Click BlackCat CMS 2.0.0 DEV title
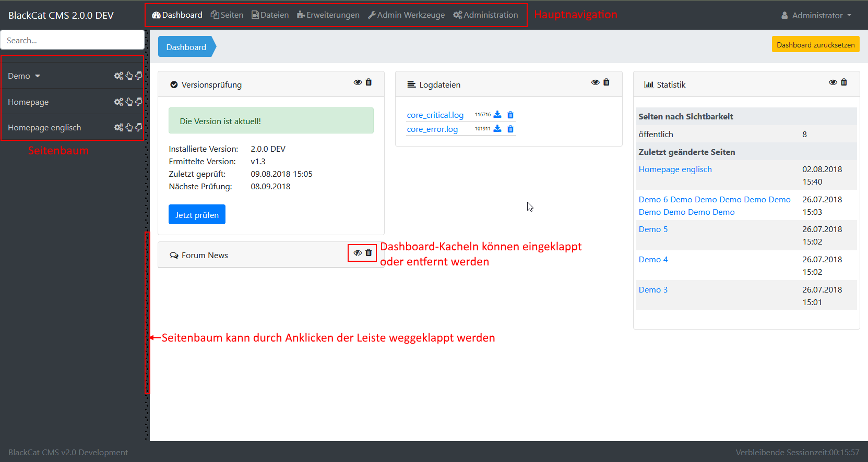This screenshot has width=868, height=462. pos(61,16)
